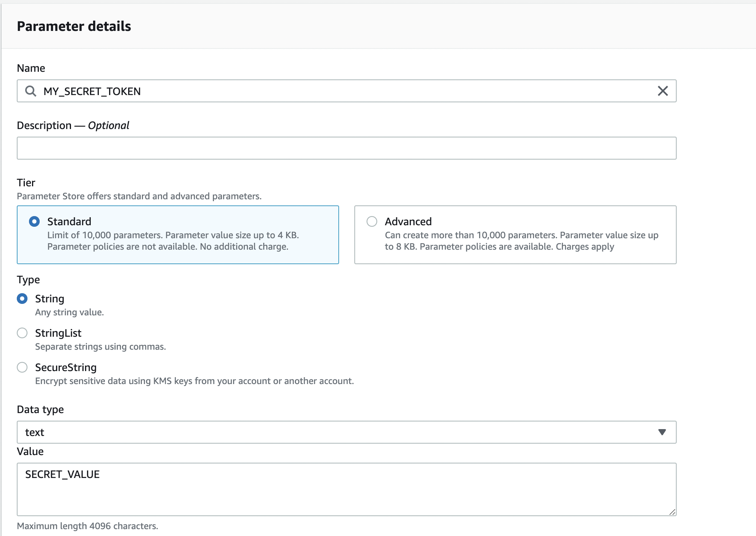Click the "Any string value." description
The width and height of the screenshot is (756, 536).
pyautogui.click(x=69, y=312)
